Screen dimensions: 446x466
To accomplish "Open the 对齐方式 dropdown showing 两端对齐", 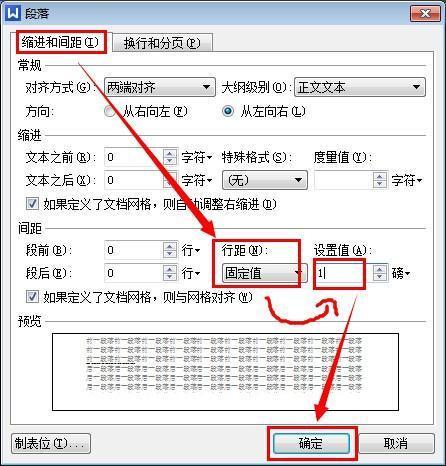I will tap(160, 87).
